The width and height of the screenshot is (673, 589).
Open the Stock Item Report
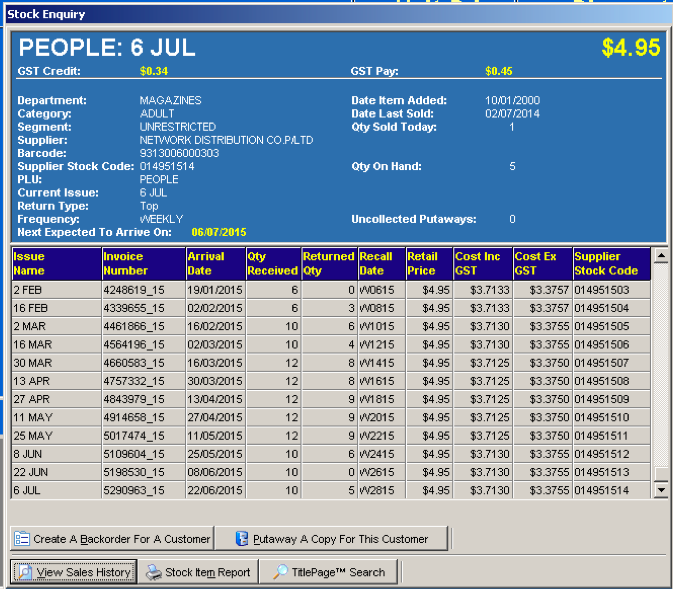coord(198,572)
